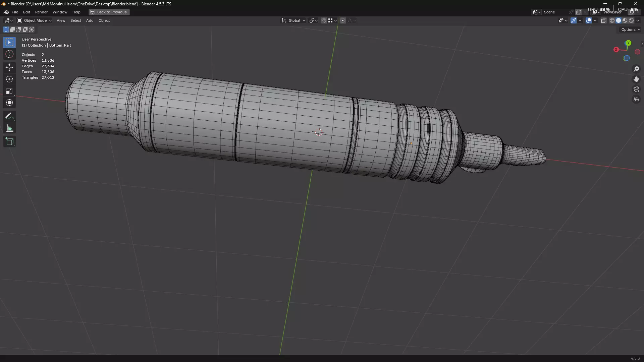
Task: Toggle the camera view icon
Action: tap(636, 89)
